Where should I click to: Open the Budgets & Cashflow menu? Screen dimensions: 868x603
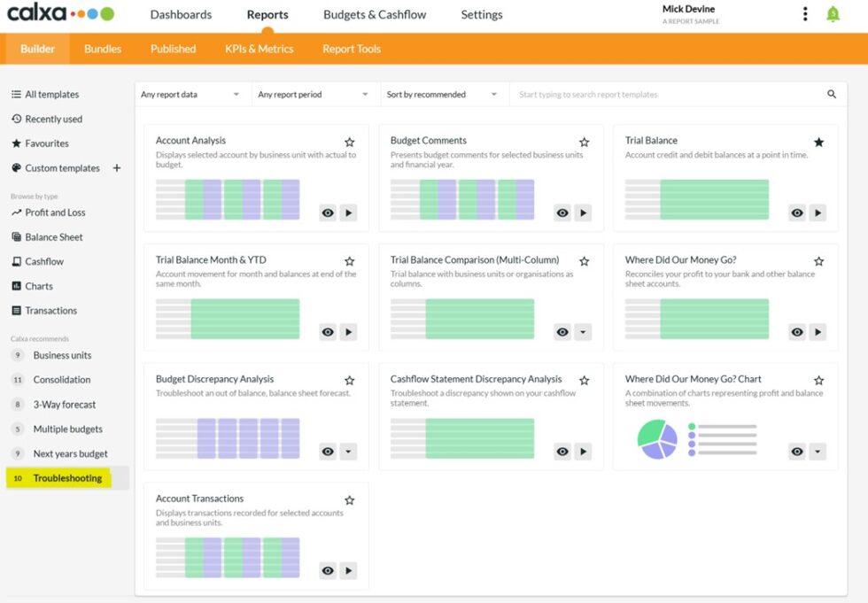[374, 14]
